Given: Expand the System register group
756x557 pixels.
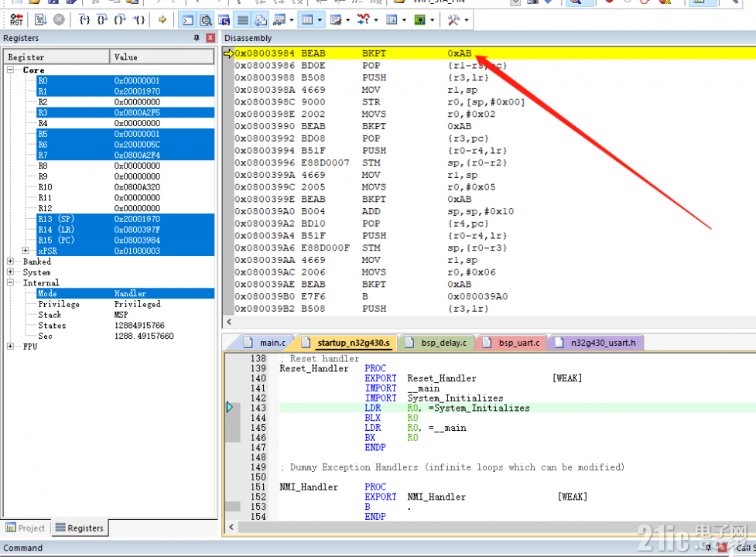Looking at the screenshot, I should [10, 272].
